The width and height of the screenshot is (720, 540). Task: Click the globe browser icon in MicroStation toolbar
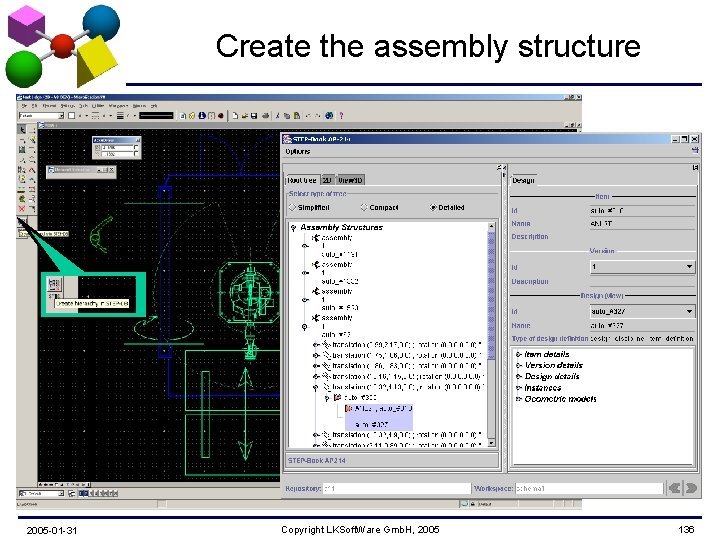(x=329, y=116)
